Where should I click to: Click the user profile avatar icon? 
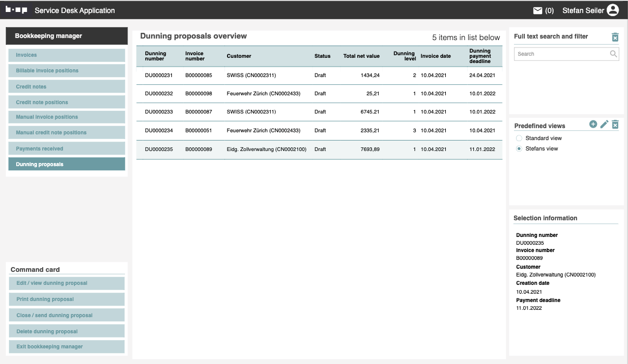click(612, 10)
